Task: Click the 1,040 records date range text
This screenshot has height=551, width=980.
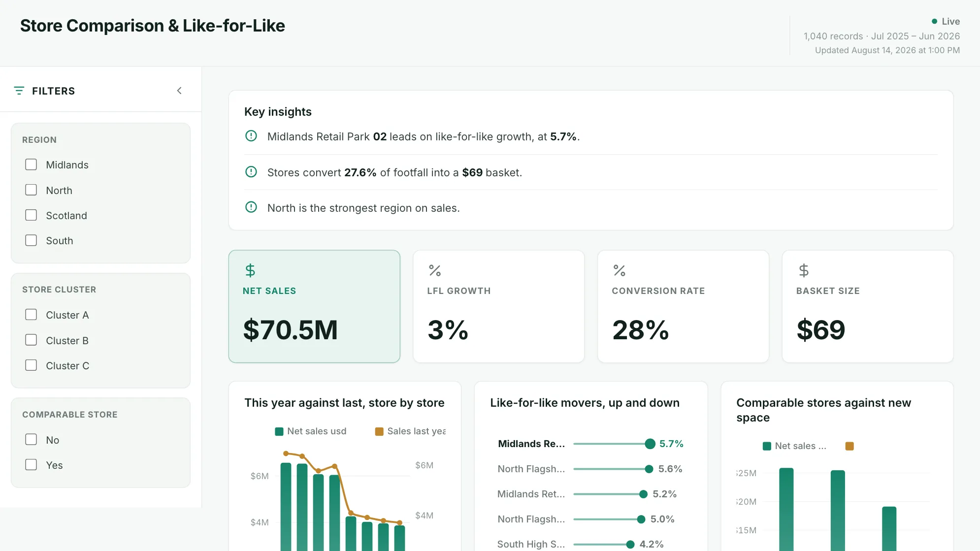Action: 882,36
